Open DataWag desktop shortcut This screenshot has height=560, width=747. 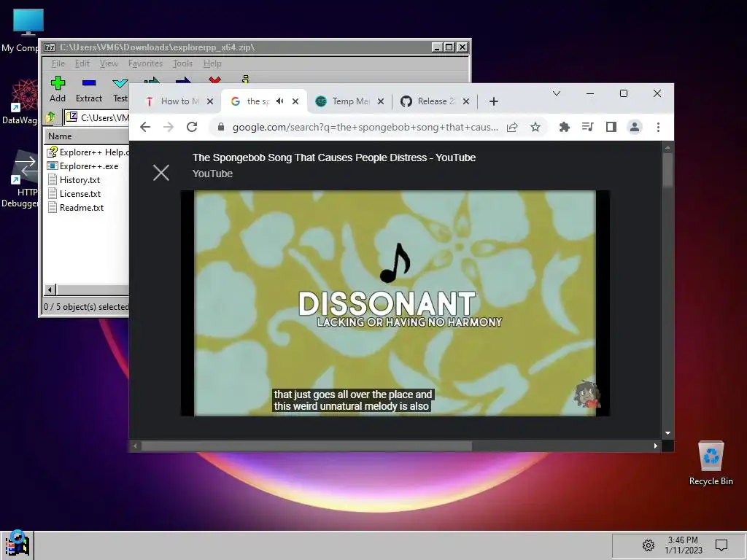pos(20,102)
